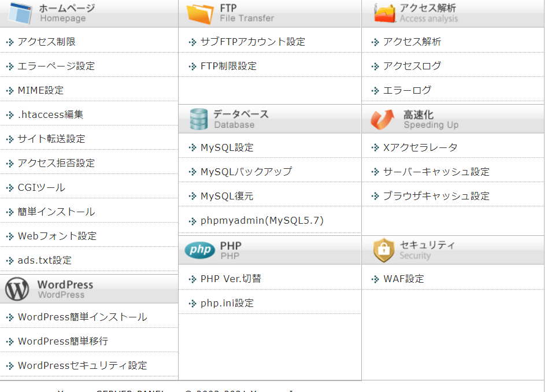
Task: Click the Speeding Up arrow icon
Action: click(382, 119)
